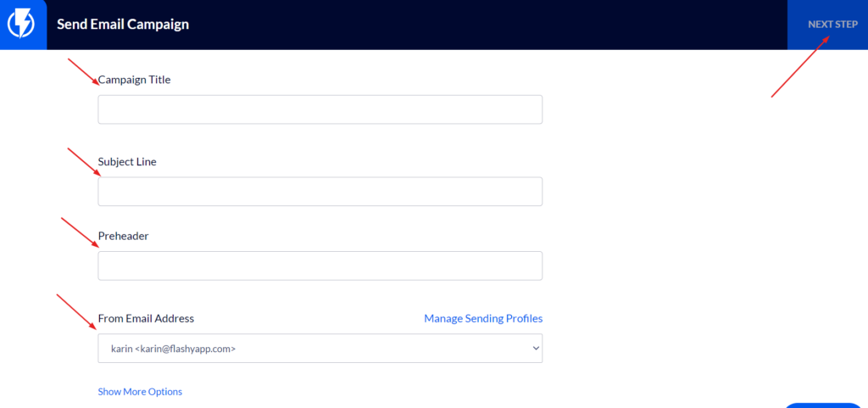Screen dimensions: 868x408
Task: Click the Campaign Title label
Action: (135, 80)
